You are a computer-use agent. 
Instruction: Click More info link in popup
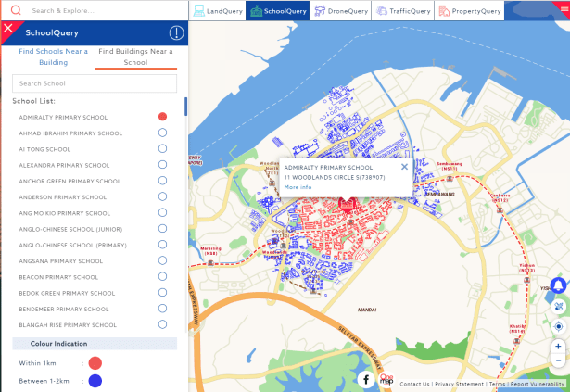[298, 187]
